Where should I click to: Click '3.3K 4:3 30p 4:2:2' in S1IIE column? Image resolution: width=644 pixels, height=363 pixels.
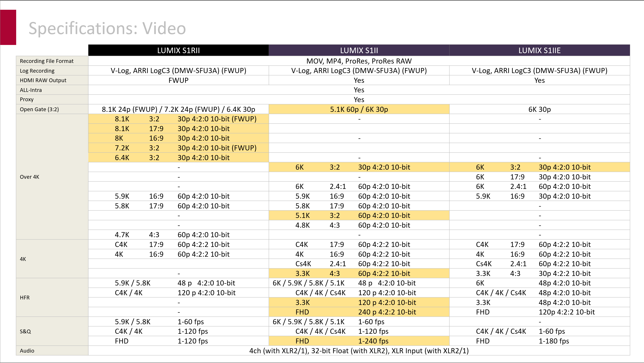click(x=539, y=274)
